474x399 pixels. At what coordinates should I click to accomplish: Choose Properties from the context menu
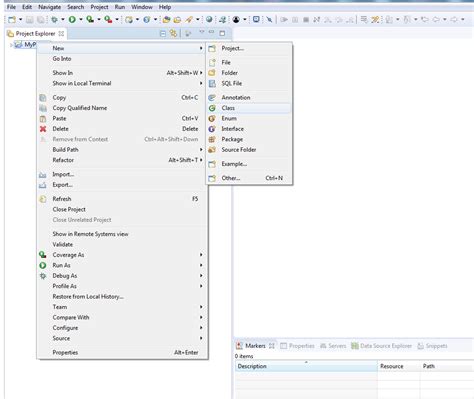tap(121, 353)
